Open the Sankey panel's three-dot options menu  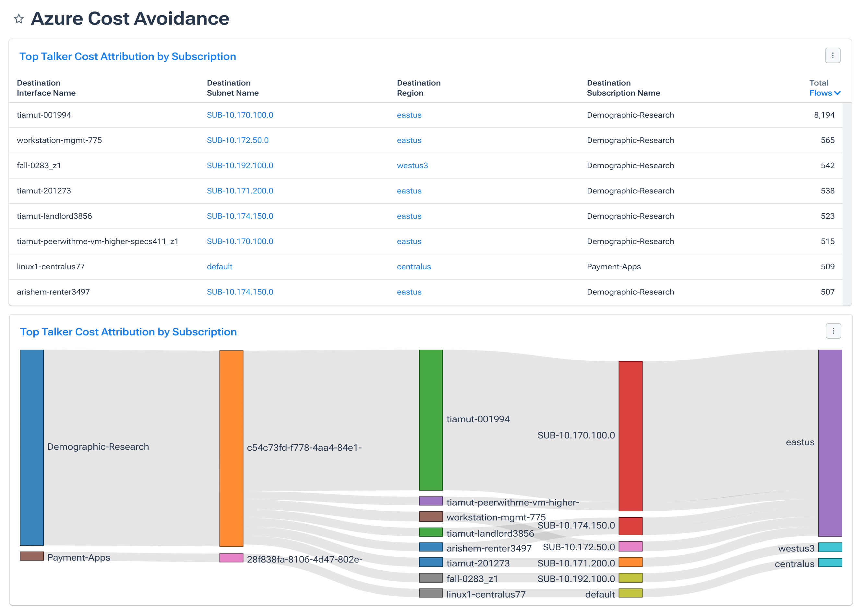point(833,331)
